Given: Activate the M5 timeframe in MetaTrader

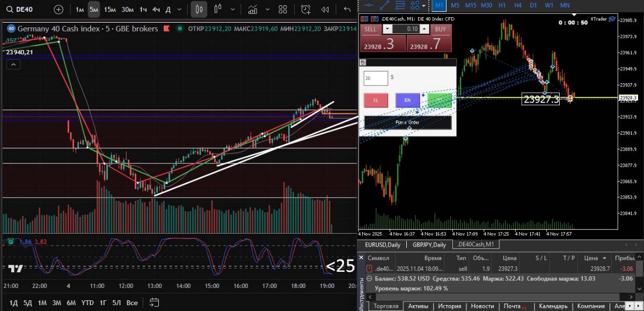Looking at the screenshot, I should [455, 5].
